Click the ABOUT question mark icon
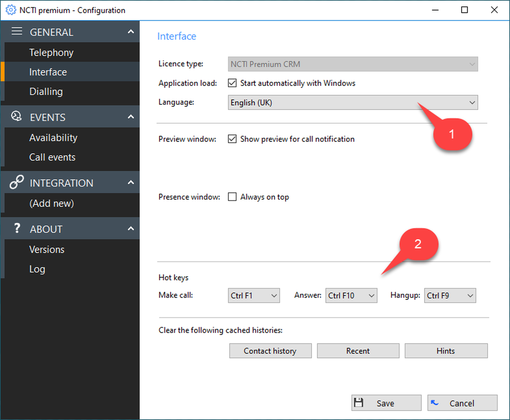 point(17,228)
